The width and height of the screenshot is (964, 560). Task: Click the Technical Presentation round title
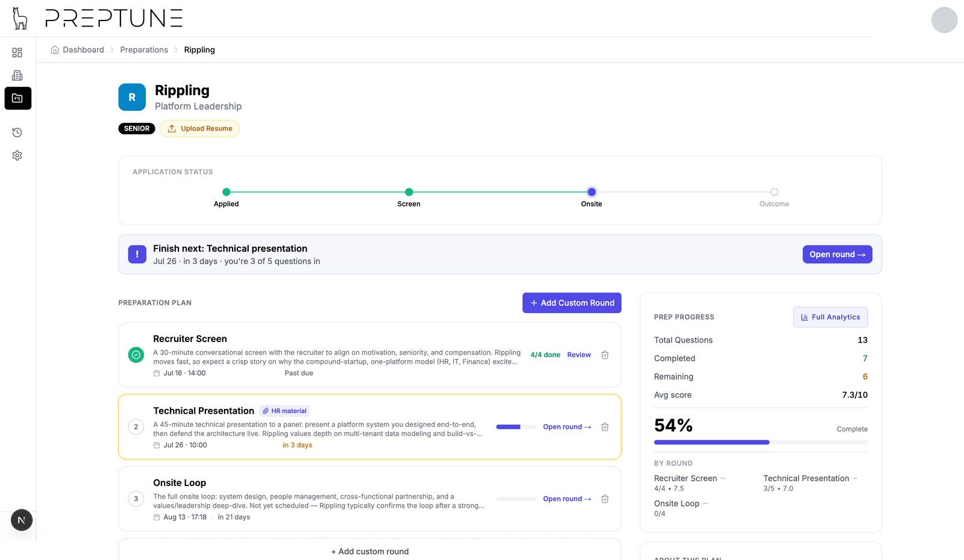point(204,411)
